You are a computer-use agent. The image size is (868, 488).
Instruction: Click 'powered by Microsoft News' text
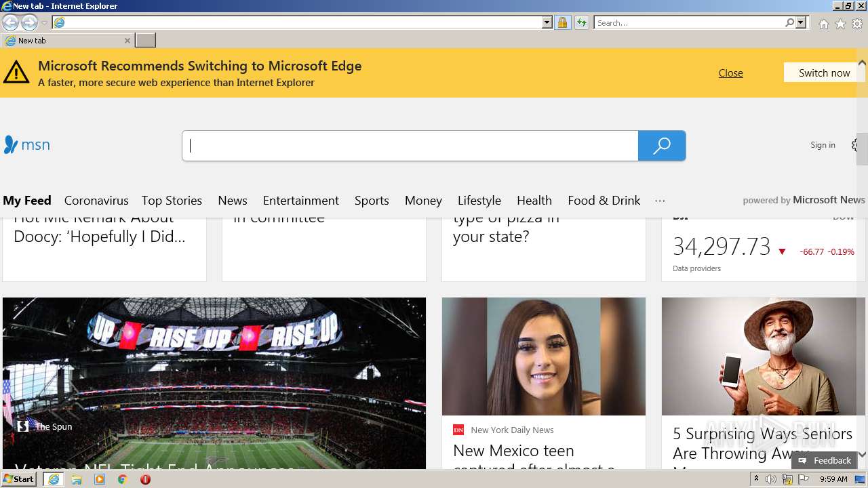click(804, 200)
